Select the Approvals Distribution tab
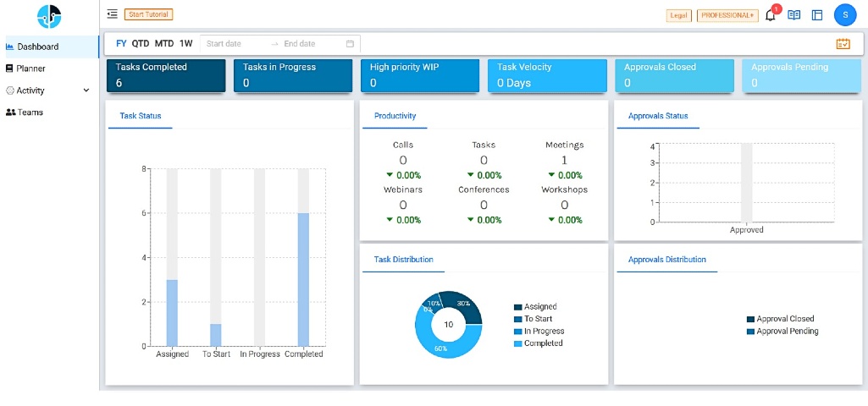The width and height of the screenshot is (868, 406). (x=667, y=260)
